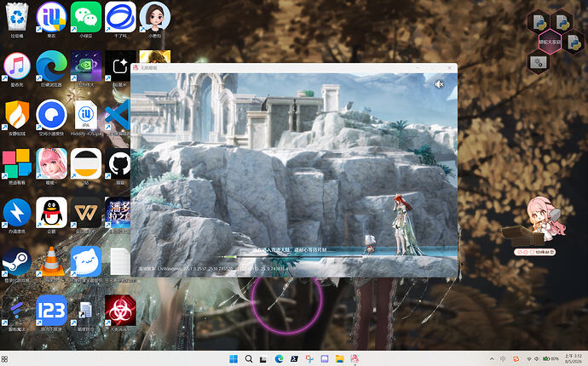Launch the red biohazard Plague Inc icon
This screenshot has height=366, width=588.
120,310
